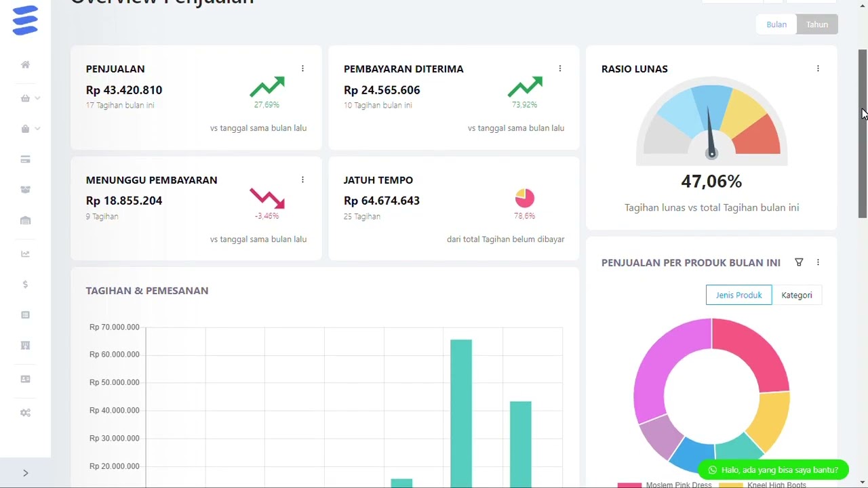Image resolution: width=868 pixels, height=488 pixels.
Task: Click the 'TAGIHAN & PEMESANAN' chart title
Action: [147, 290]
